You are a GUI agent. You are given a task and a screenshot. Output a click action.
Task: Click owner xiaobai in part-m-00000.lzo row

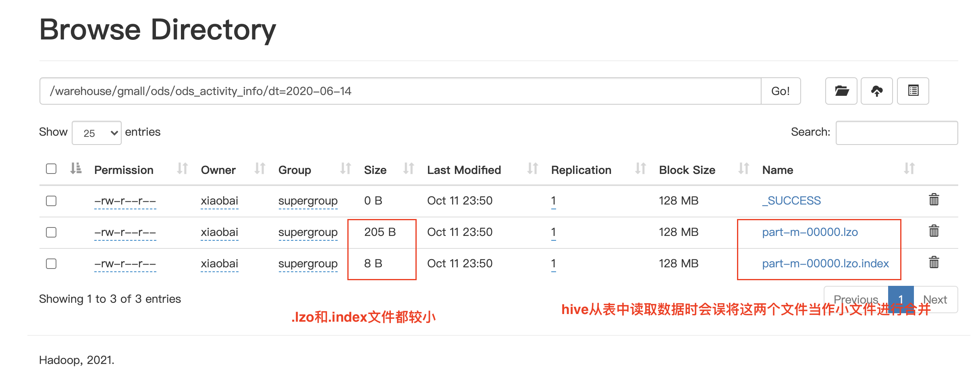[220, 232]
